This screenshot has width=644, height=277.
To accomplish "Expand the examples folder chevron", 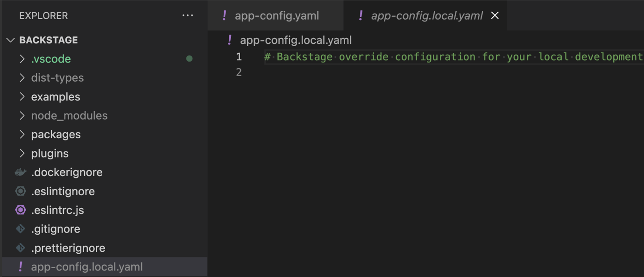I will [x=22, y=97].
